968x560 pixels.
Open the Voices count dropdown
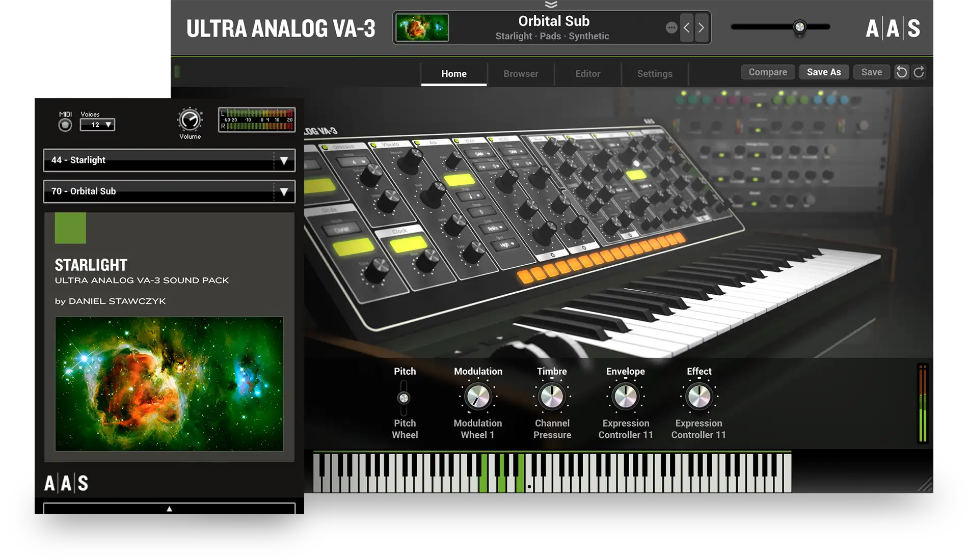pos(97,125)
